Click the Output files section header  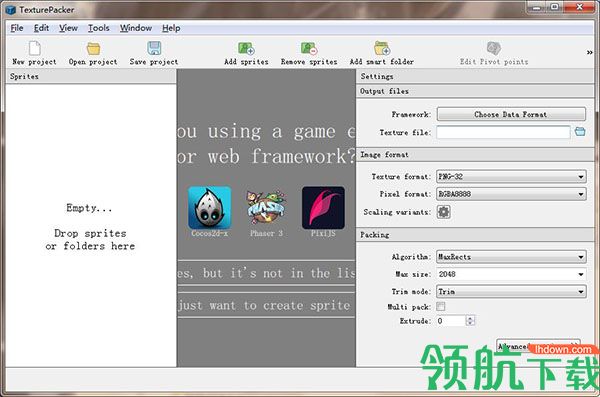(x=475, y=91)
